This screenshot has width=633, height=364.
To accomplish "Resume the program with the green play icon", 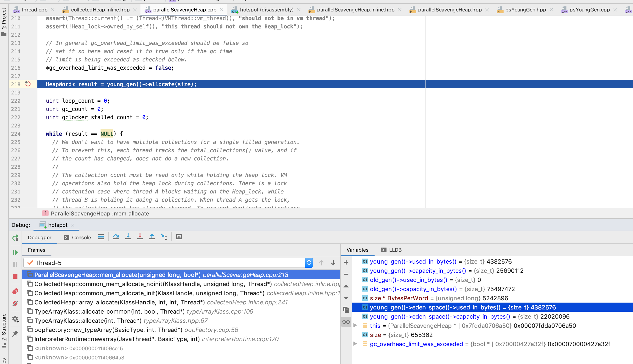I will [x=15, y=252].
